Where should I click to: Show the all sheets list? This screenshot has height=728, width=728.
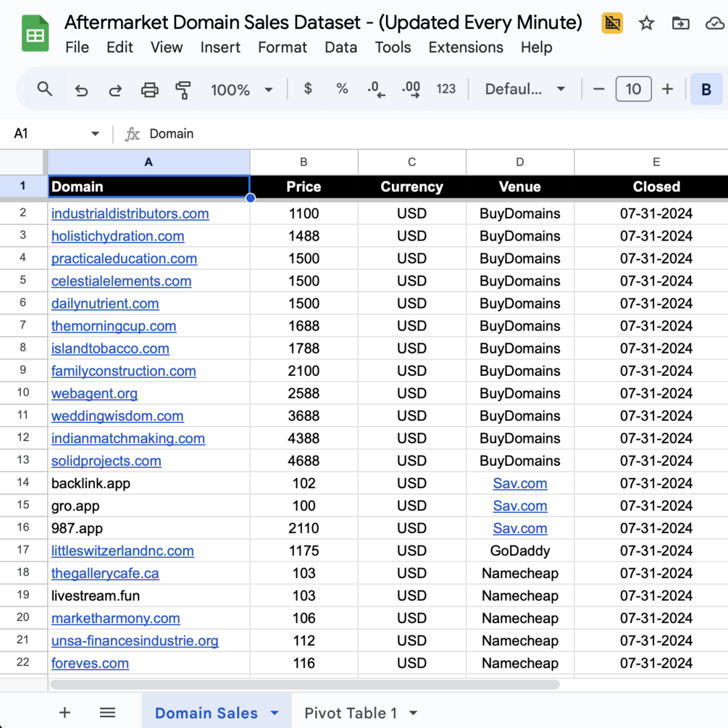(x=107, y=713)
